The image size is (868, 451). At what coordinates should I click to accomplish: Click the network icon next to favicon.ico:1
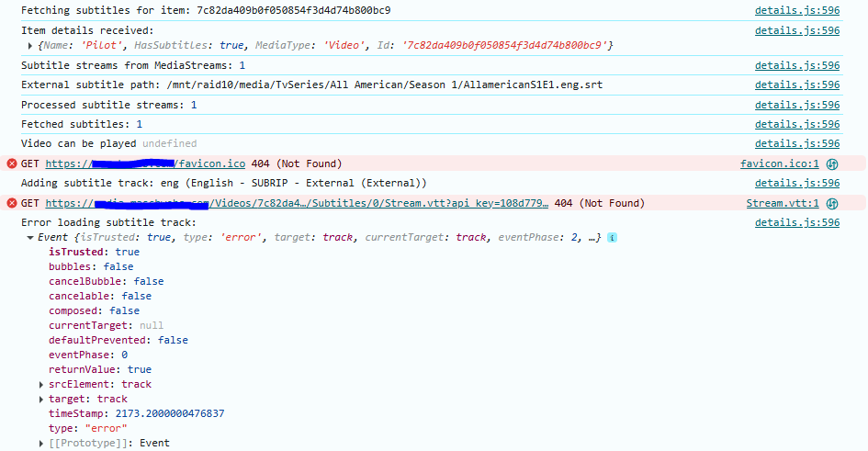point(832,163)
